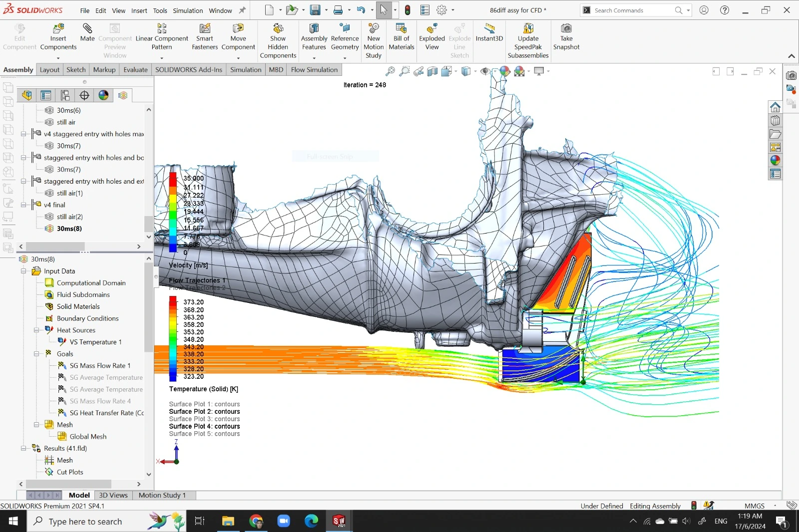Switch to the Motion Study 1 tab

point(162,495)
